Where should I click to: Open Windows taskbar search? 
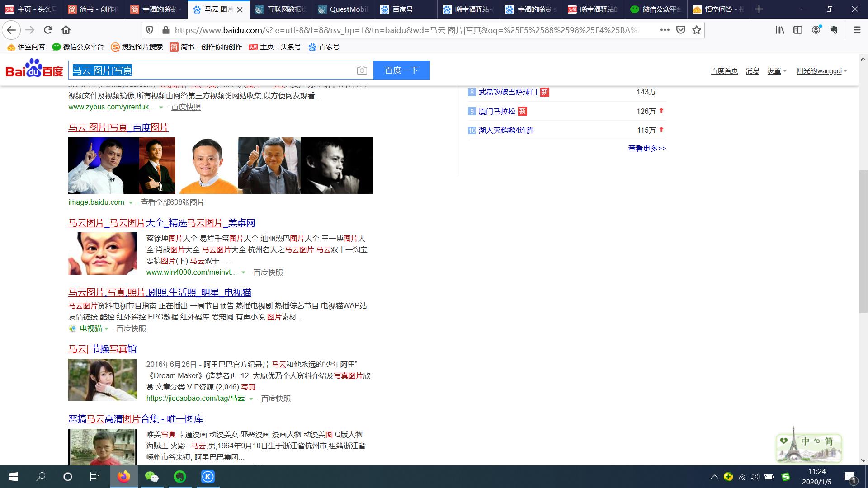pos(41,477)
